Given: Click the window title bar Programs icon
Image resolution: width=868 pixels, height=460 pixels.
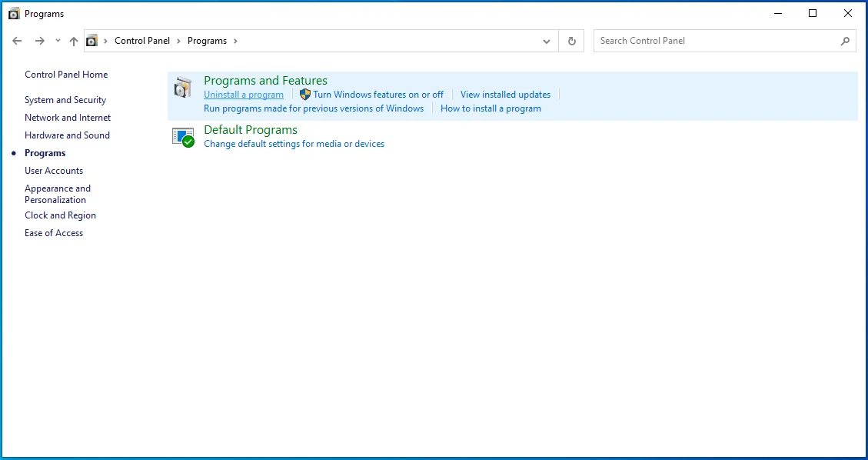Looking at the screenshot, I should coord(14,14).
